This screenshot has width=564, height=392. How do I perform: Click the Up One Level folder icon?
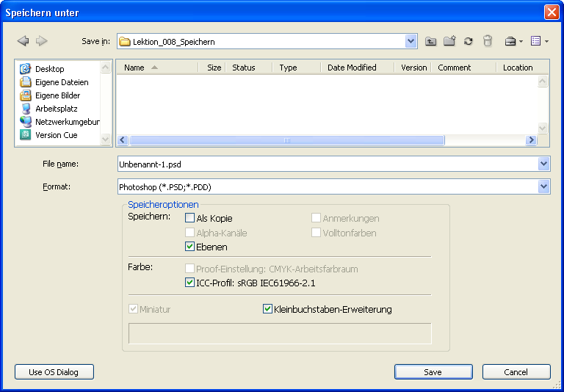pyautogui.click(x=431, y=42)
